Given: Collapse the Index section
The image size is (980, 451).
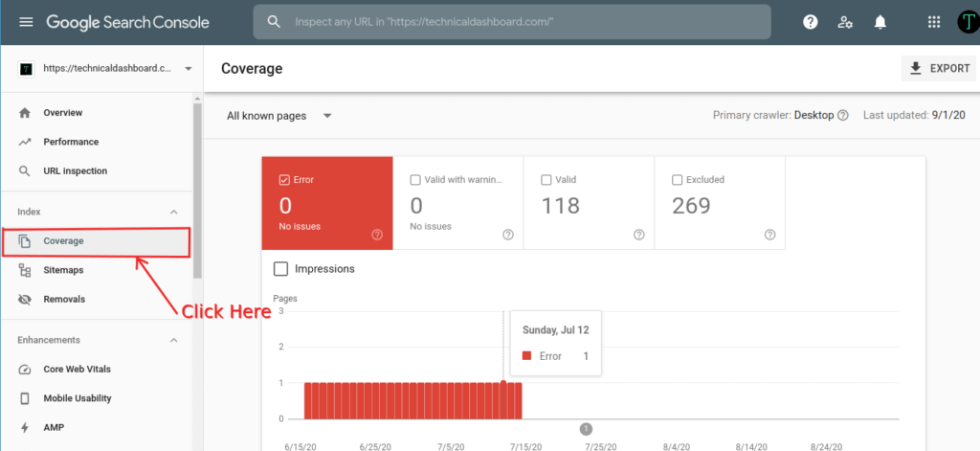Looking at the screenshot, I should 174,212.
